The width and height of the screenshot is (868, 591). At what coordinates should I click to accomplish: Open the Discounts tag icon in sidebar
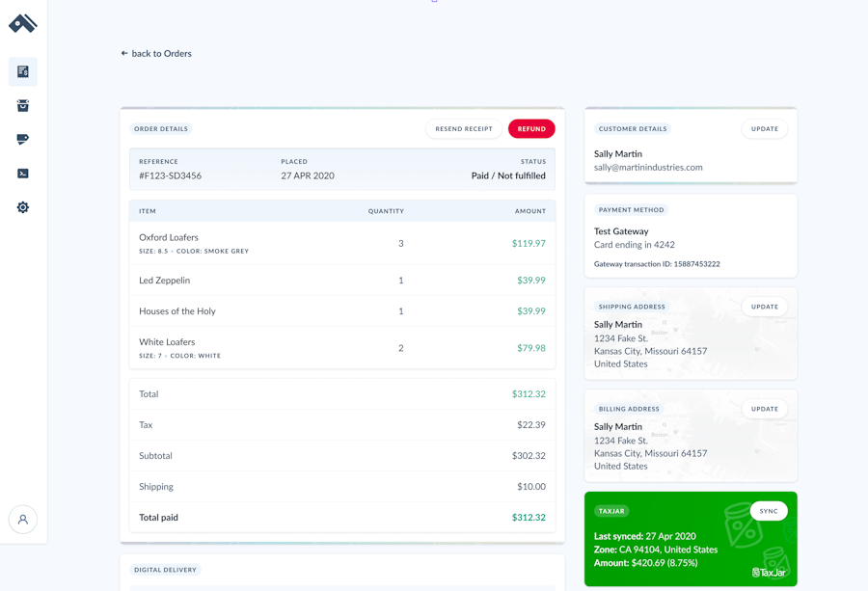[x=21, y=139]
